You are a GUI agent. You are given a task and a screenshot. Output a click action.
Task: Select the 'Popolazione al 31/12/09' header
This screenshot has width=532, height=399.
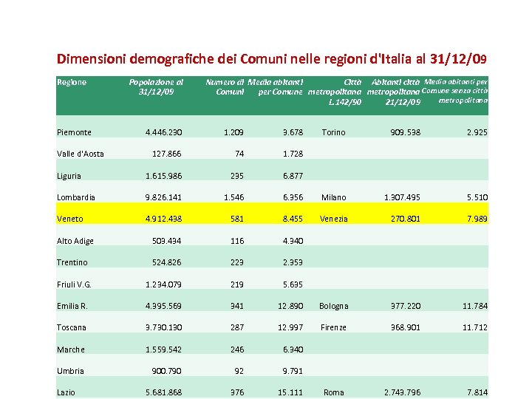156,87
